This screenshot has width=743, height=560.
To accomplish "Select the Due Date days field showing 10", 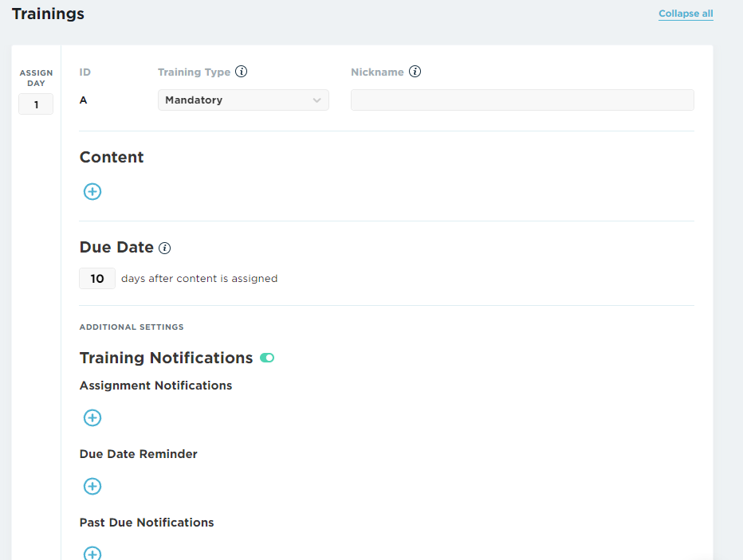I will pyautogui.click(x=97, y=278).
